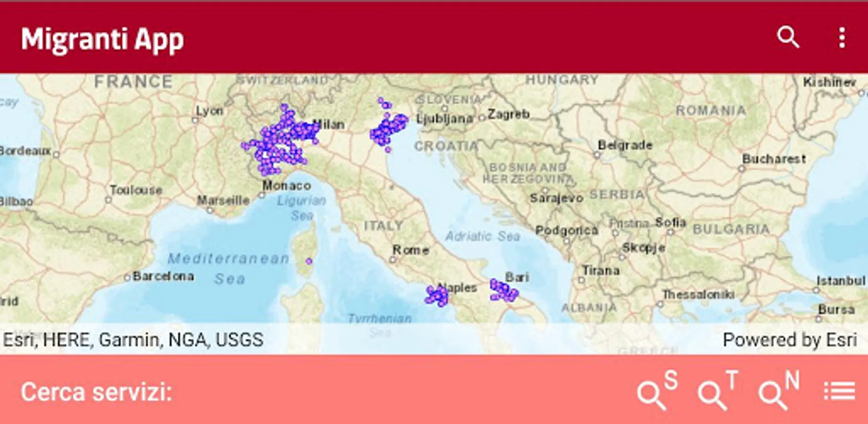Click the 'Toulouse' map label
Screen dimensions: 868x424
pos(136,190)
